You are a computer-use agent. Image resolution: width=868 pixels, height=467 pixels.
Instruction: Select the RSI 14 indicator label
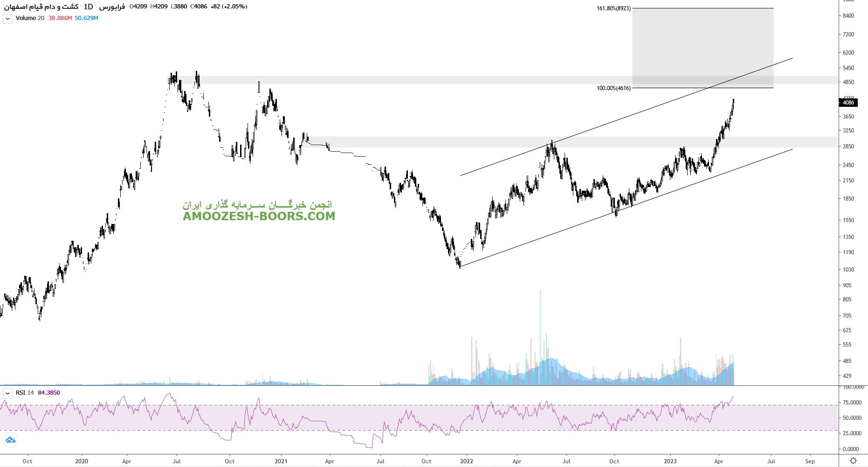point(25,393)
